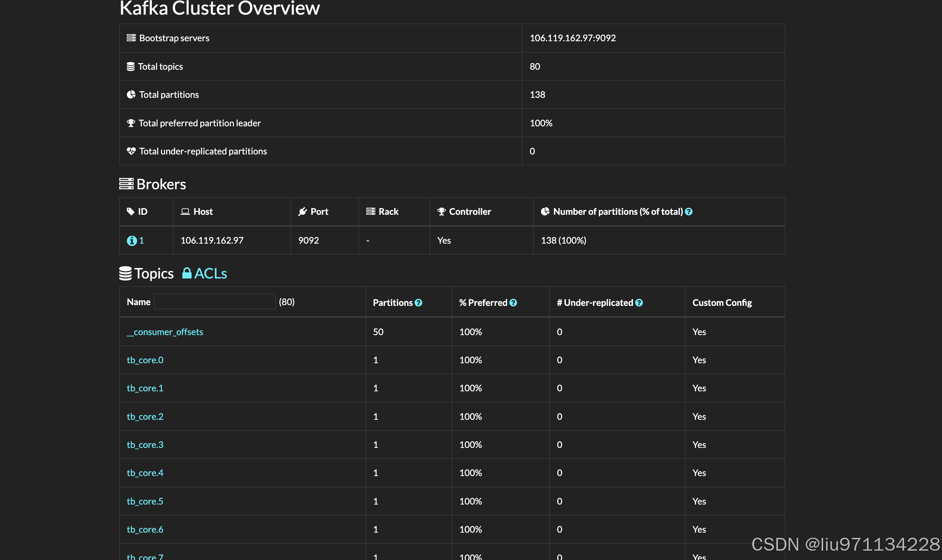
Task: Open the tb_core.0 topic
Action: 145,360
